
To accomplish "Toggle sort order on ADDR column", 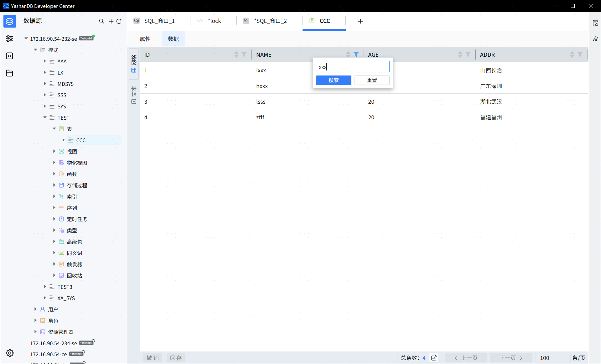I will (572, 55).
